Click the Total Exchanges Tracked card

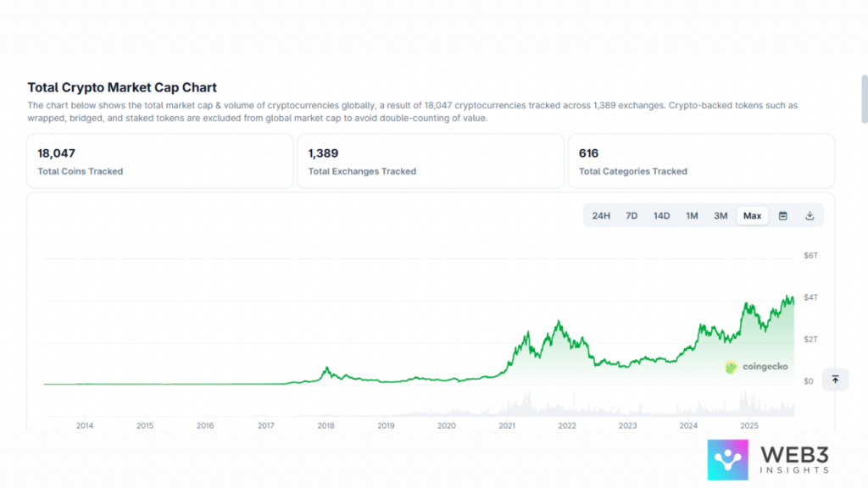431,161
